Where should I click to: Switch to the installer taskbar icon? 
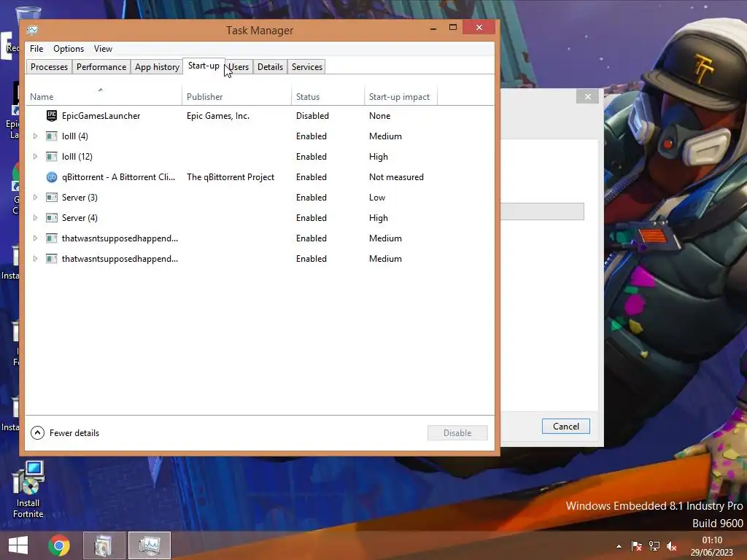tap(104, 545)
